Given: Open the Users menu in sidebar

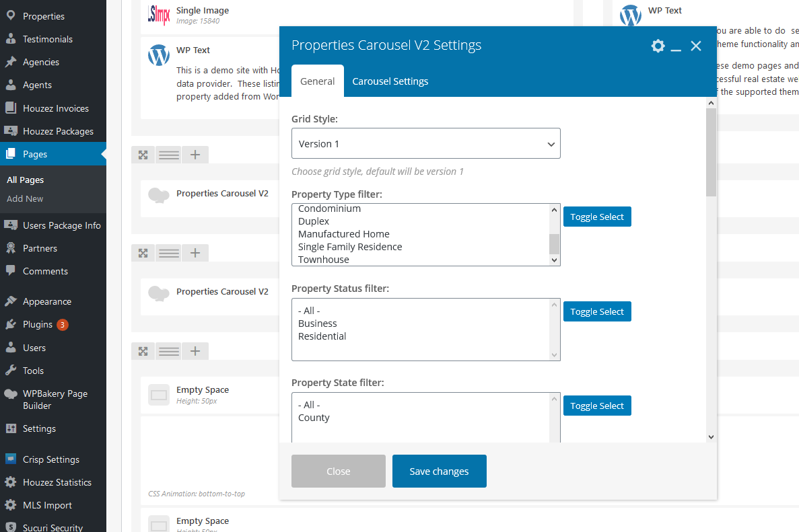Looking at the screenshot, I should (x=34, y=348).
